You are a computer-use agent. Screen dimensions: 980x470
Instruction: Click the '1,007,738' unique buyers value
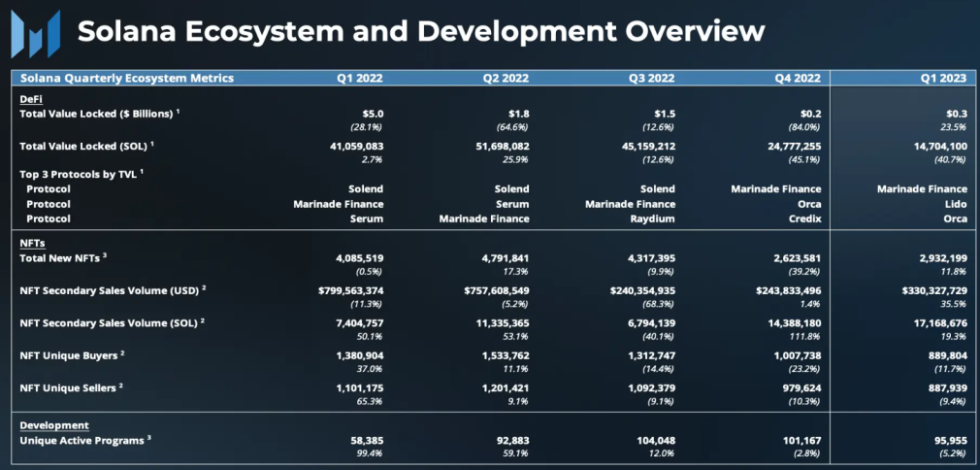[x=797, y=354]
